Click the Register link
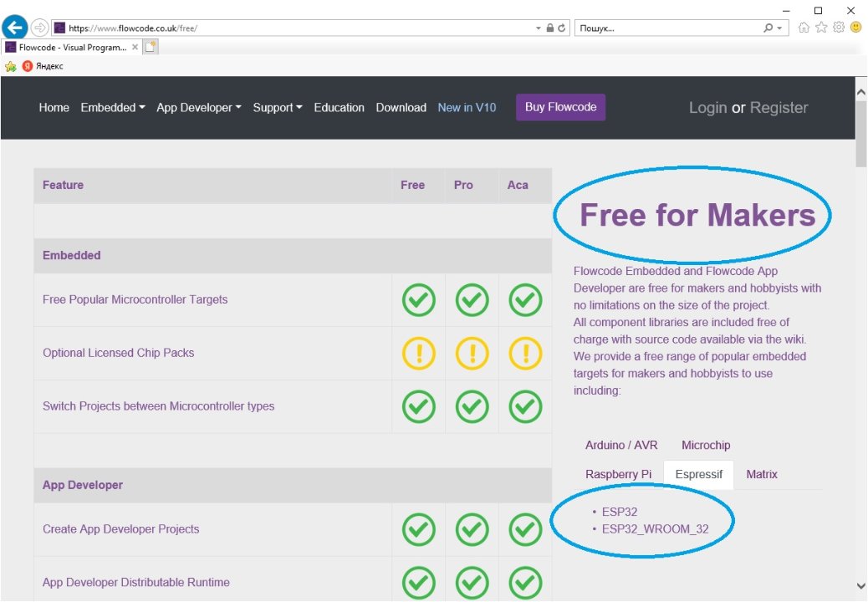This screenshot has height=602, width=868. click(x=779, y=107)
